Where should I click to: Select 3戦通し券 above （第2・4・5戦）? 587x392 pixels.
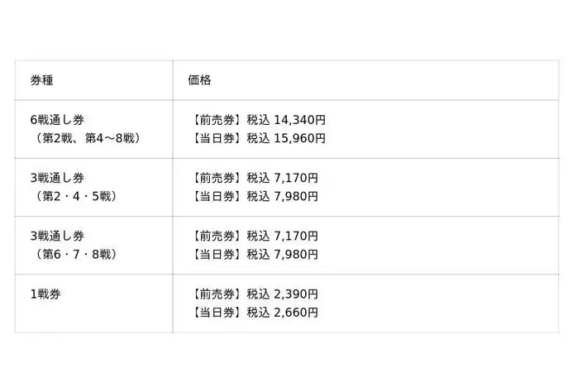click(x=57, y=178)
